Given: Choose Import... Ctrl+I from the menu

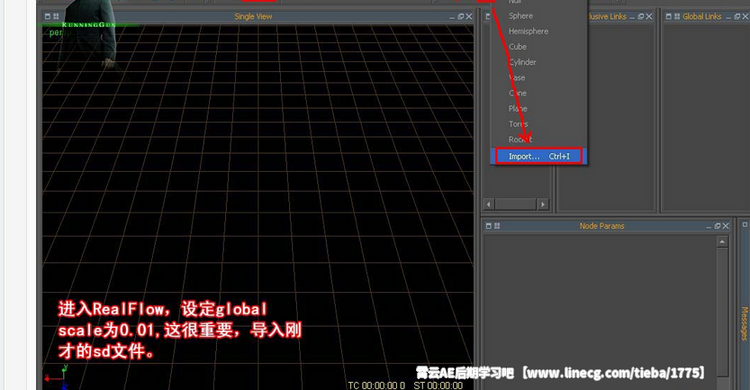Looking at the screenshot, I should click(x=539, y=156).
